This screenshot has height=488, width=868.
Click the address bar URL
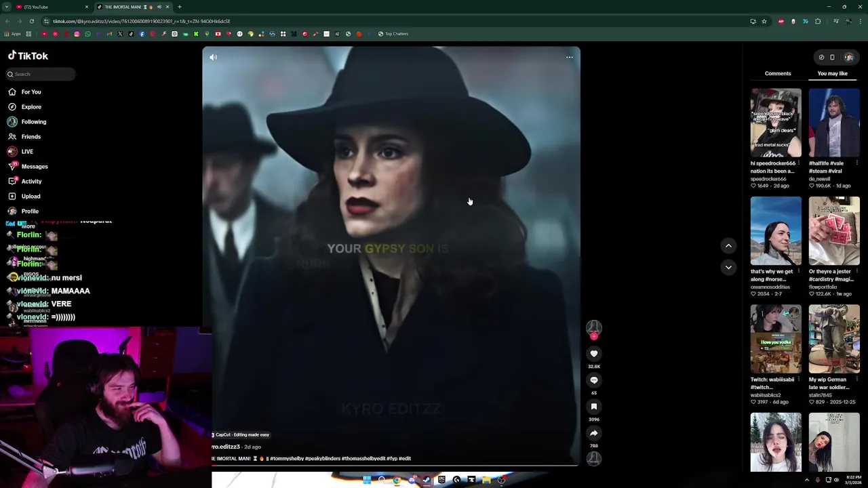pyautogui.click(x=141, y=21)
